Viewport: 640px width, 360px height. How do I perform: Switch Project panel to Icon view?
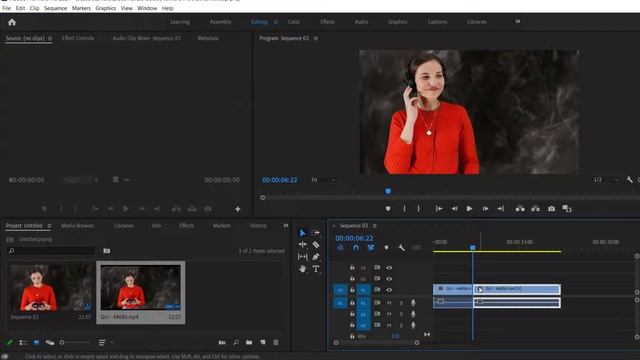click(36, 342)
